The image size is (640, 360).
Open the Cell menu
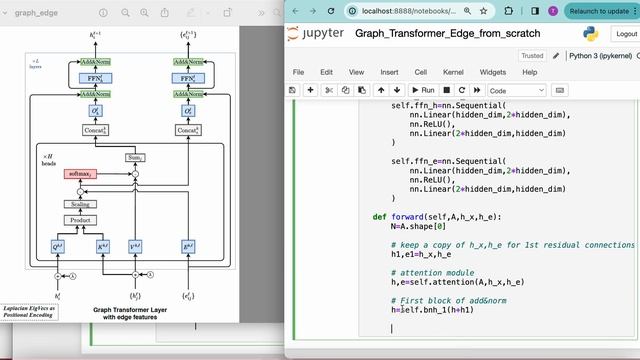(x=420, y=72)
